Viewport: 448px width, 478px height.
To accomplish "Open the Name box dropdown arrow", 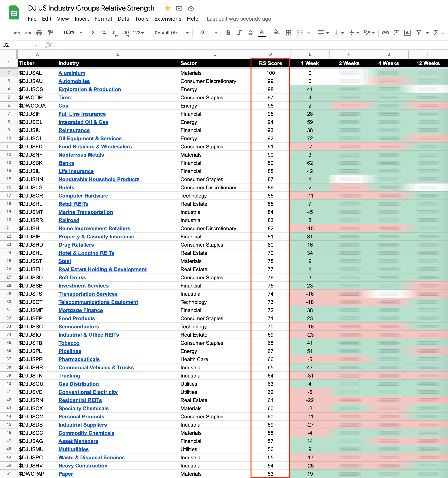I will pos(36,45).
